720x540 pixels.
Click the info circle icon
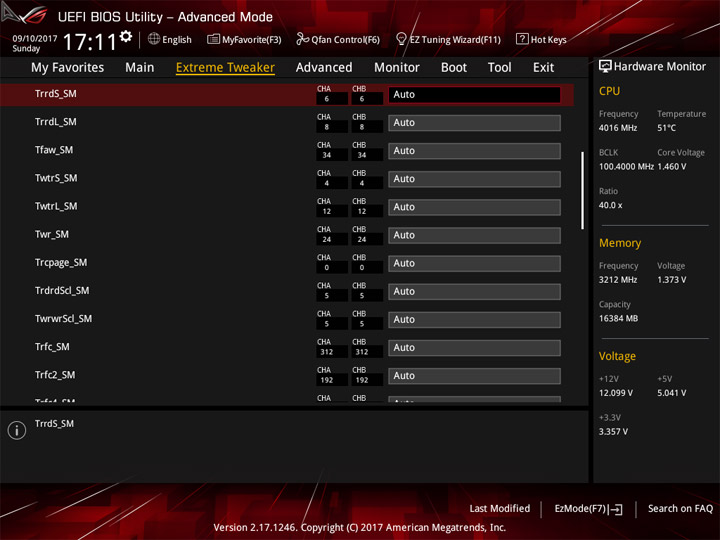[17, 430]
